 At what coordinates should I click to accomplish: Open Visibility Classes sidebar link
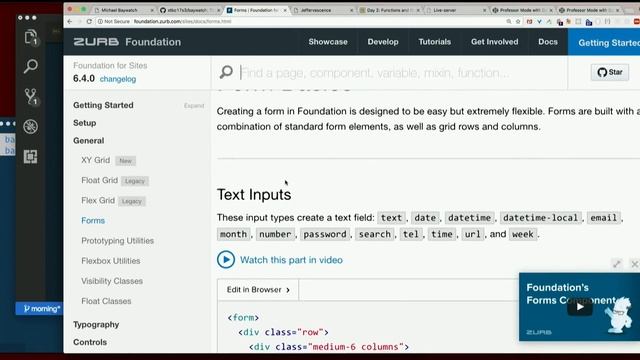coord(112,281)
